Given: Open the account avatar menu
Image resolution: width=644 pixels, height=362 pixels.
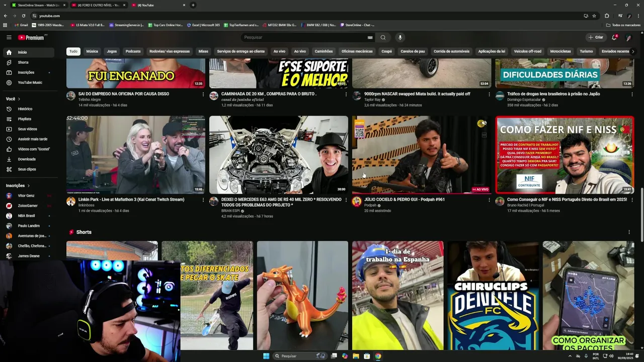Looking at the screenshot, I should tap(628, 37).
